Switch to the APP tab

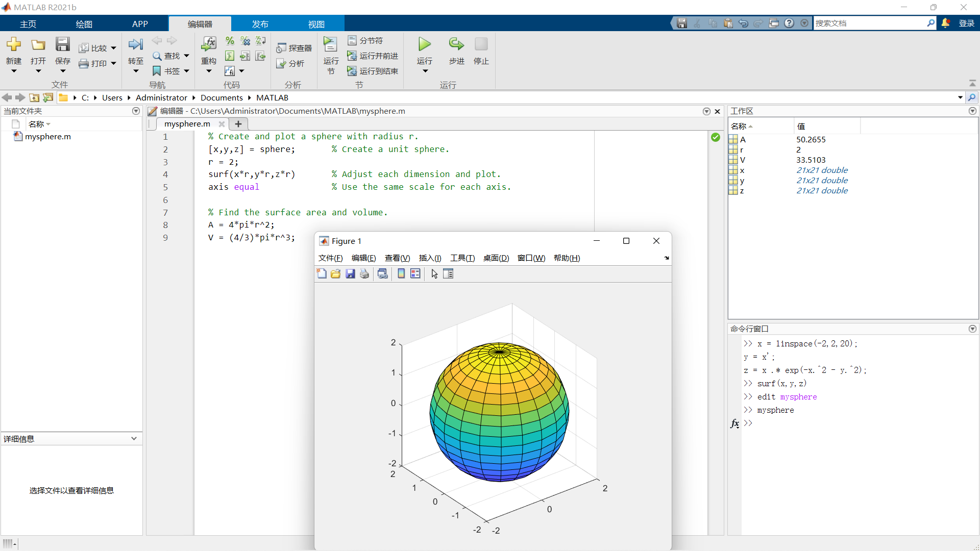click(x=140, y=24)
